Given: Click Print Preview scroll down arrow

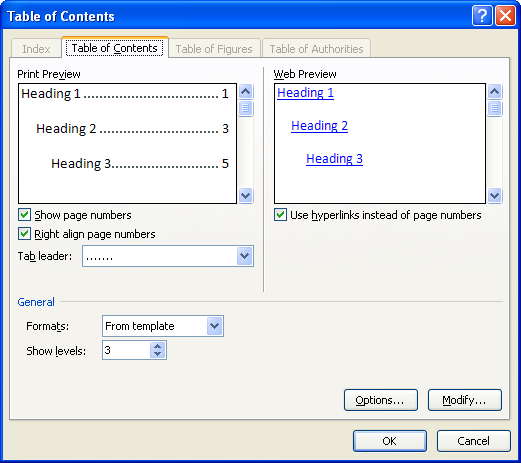Looking at the screenshot, I should pyautogui.click(x=246, y=195).
